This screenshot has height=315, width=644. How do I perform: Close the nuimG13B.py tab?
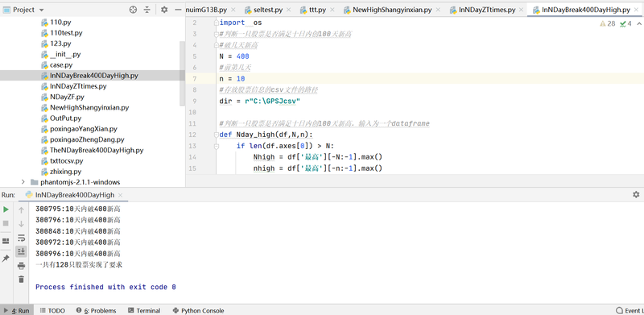233,10
